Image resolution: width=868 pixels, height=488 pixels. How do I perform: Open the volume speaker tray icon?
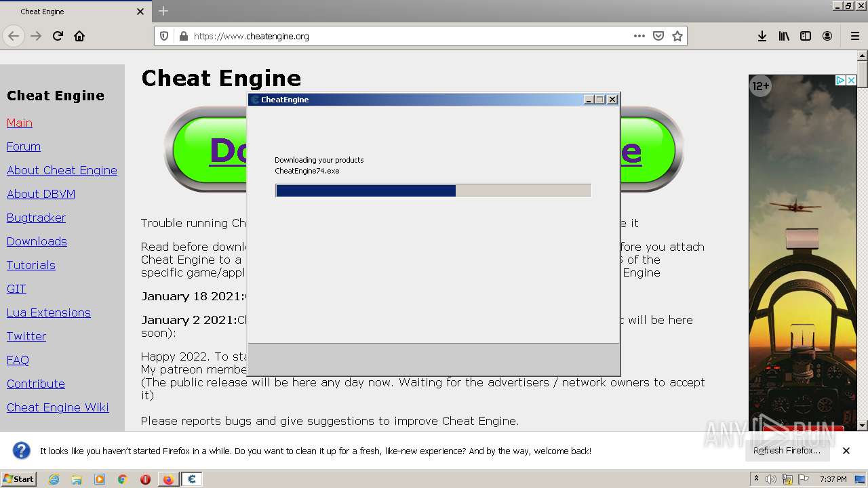pyautogui.click(x=771, y=479)
